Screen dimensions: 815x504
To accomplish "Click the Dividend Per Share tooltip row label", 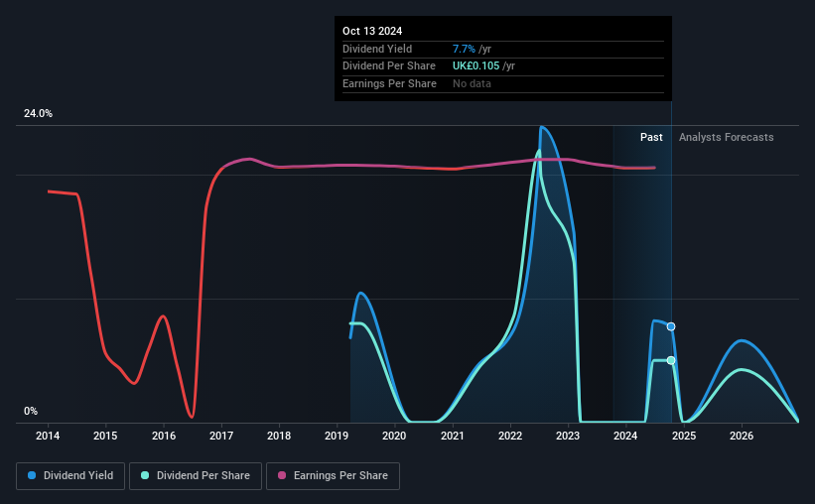I will point(389,66).
